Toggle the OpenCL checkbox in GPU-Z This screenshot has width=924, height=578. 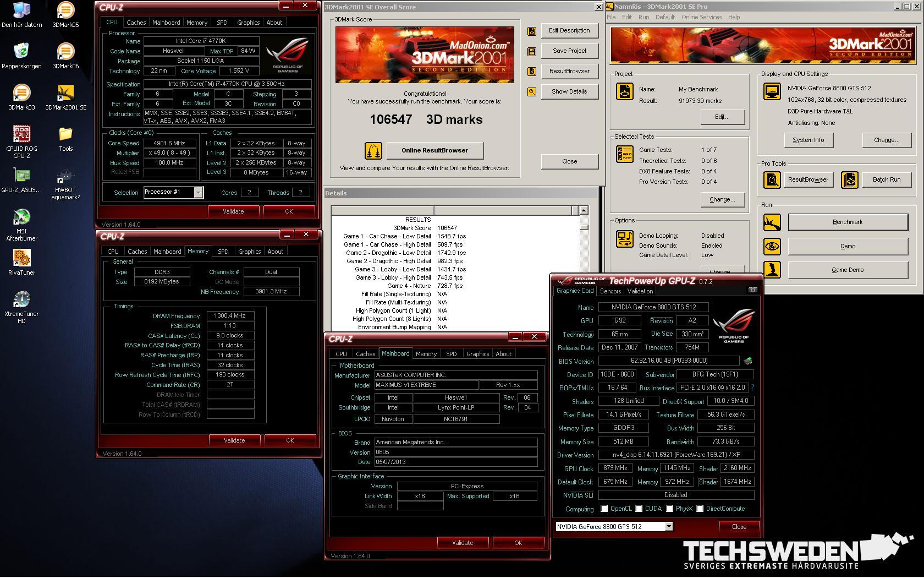(x=604, y=509)
